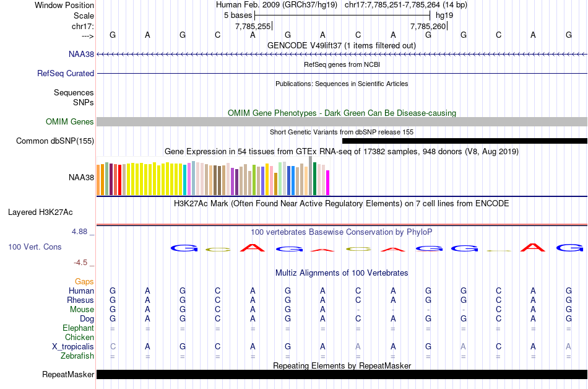
Task: Click Repeating Elements by RepeatMasker title
Action: pos(342,365)
